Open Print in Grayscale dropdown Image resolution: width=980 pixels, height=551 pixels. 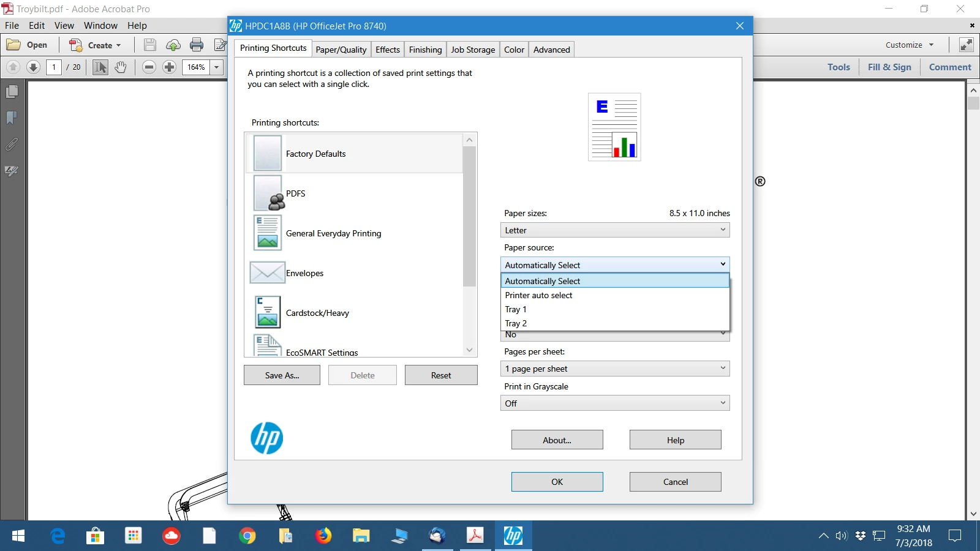click(x=615, y=403)
